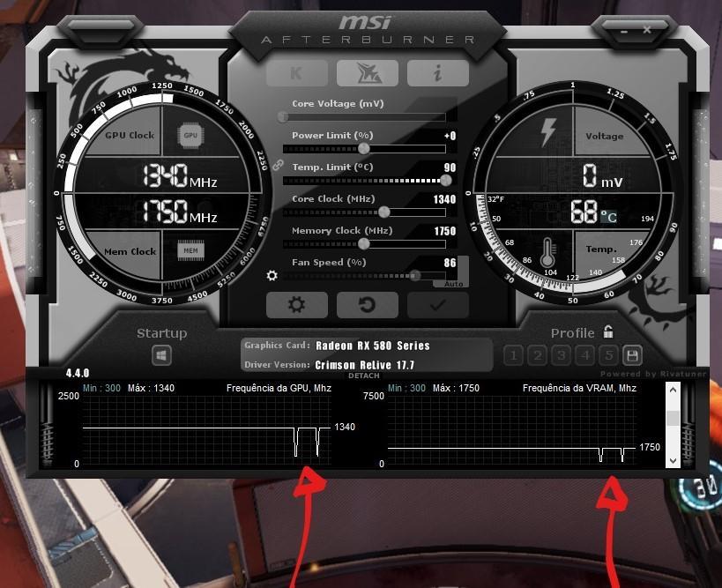The image size is (722, 588).
Task: Click the Memory Clock slider handle
Action: [364, 243]
